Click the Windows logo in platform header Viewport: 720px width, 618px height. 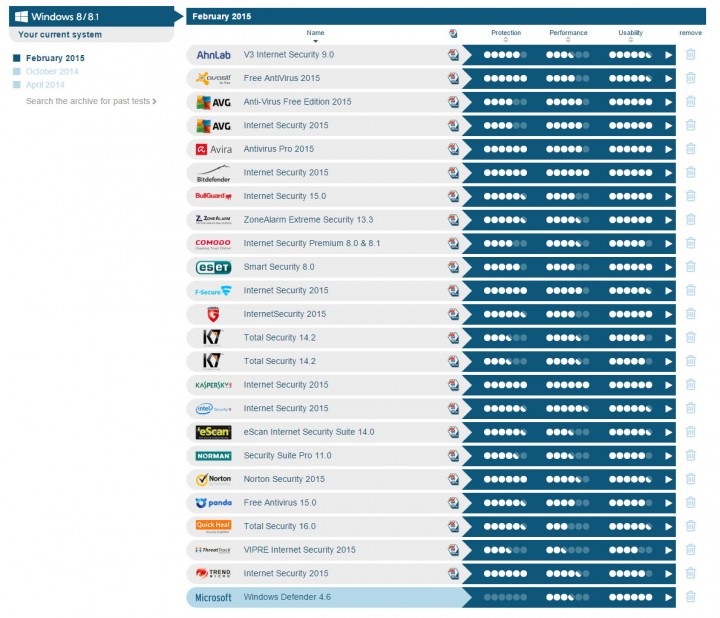coord(21,17)
